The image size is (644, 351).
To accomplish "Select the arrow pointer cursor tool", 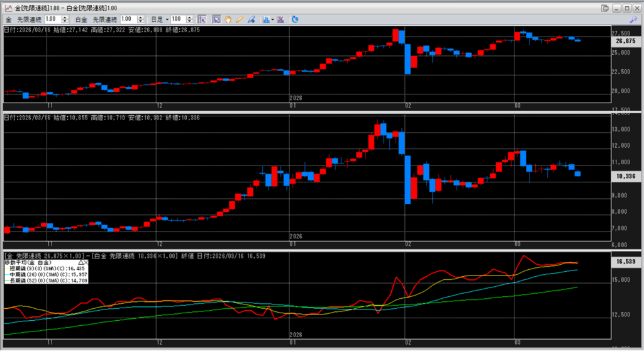I will pyautogui.click(x=216, y=19).
